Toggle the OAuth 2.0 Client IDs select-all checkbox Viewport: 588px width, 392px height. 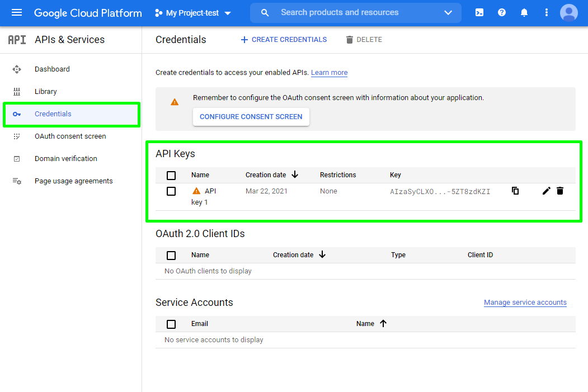(171, 255)
